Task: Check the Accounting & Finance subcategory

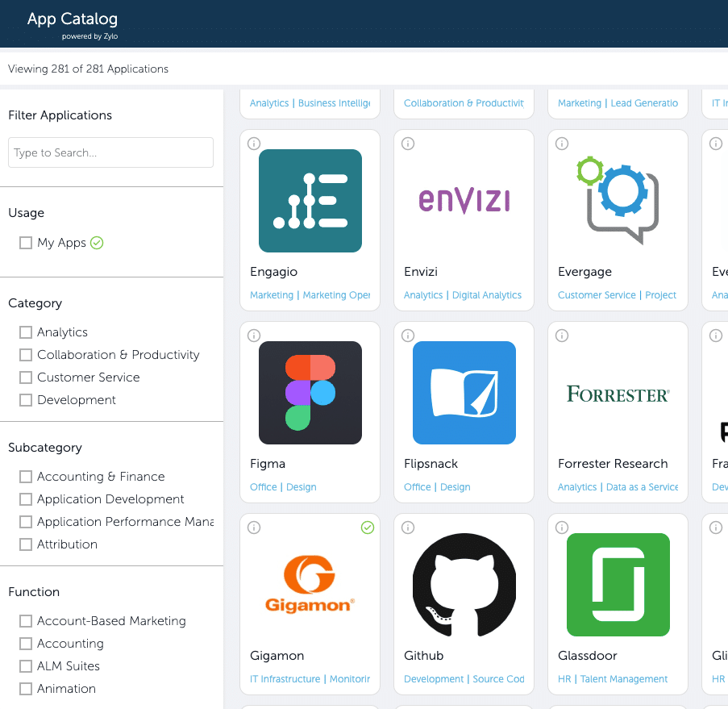Action: click(25, 477)
